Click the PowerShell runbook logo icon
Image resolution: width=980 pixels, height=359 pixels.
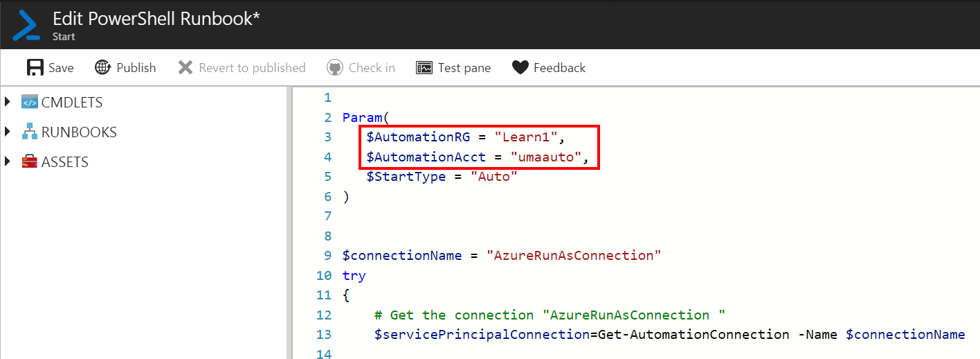tap(26, 24)
